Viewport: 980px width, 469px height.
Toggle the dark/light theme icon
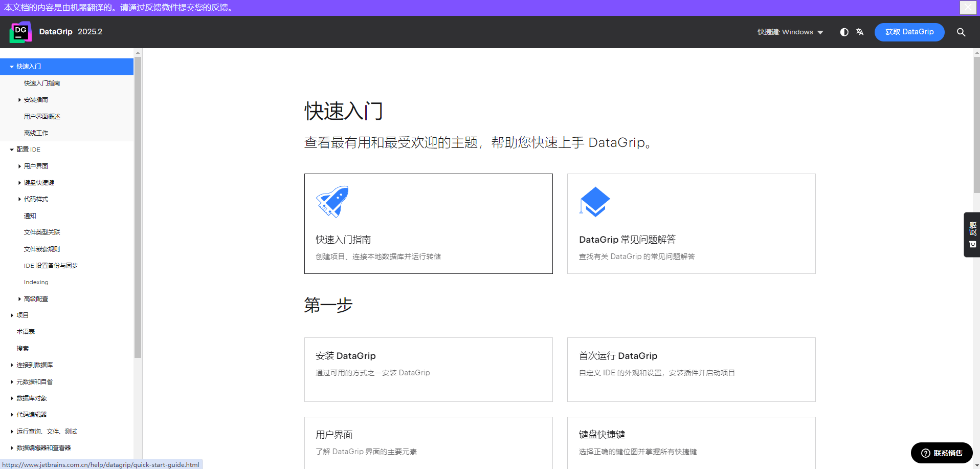tap(844, 32)
